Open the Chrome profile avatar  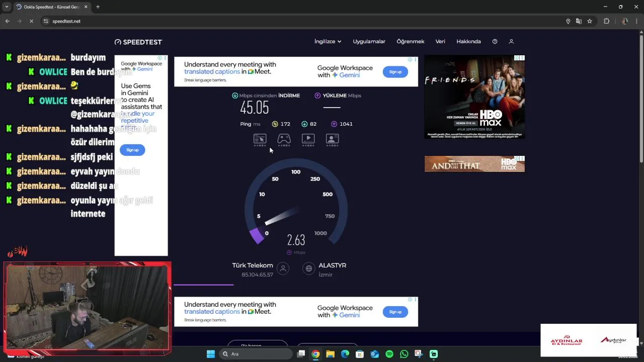tap(624, 21)
